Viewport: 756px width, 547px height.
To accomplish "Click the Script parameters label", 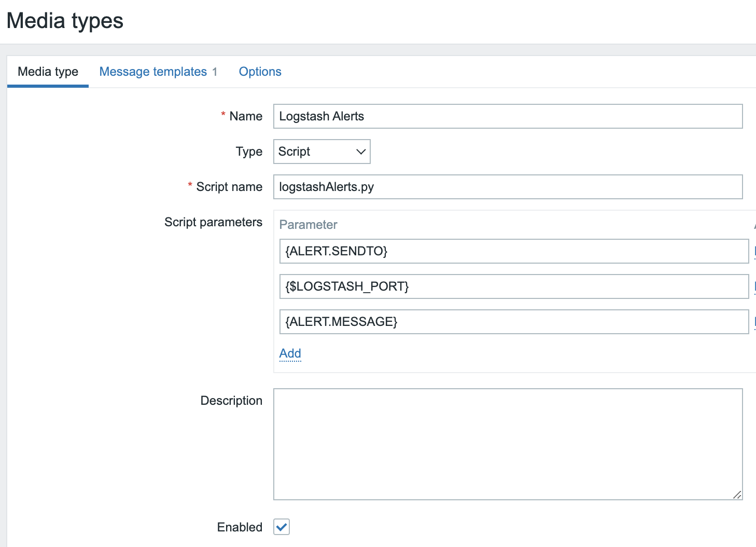I will [x=213, y=222].
